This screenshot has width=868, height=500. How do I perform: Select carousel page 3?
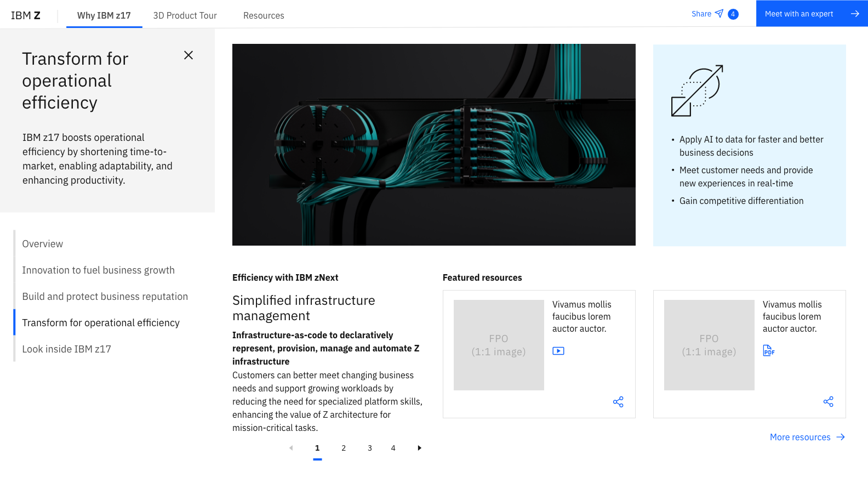click(370, 448)
